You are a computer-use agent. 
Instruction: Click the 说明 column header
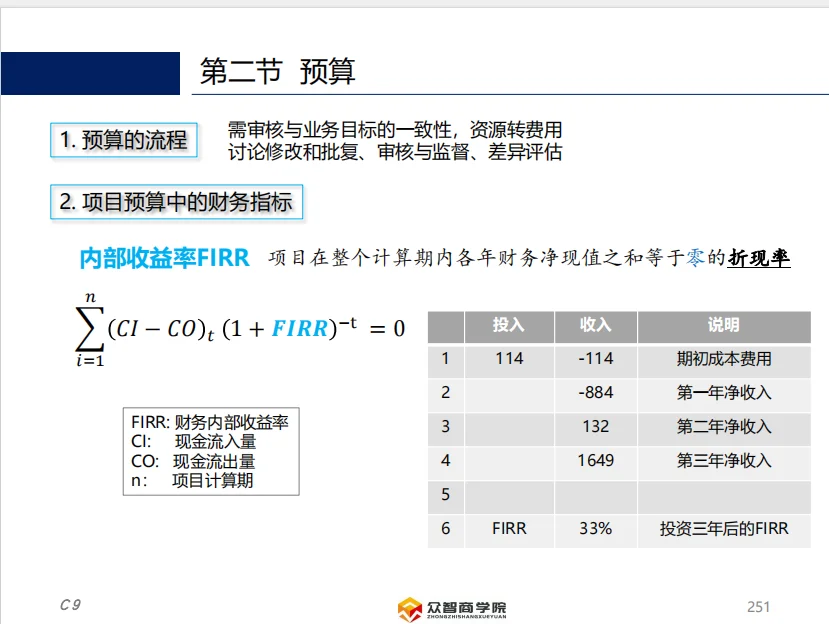pyautogui.click(x=725, y=326)
